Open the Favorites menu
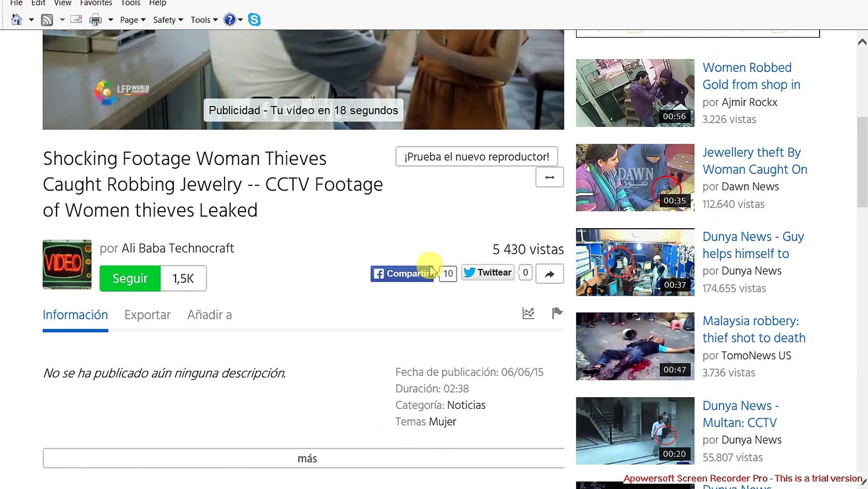Viewport: 868px width, 489px height. point(96,3)
